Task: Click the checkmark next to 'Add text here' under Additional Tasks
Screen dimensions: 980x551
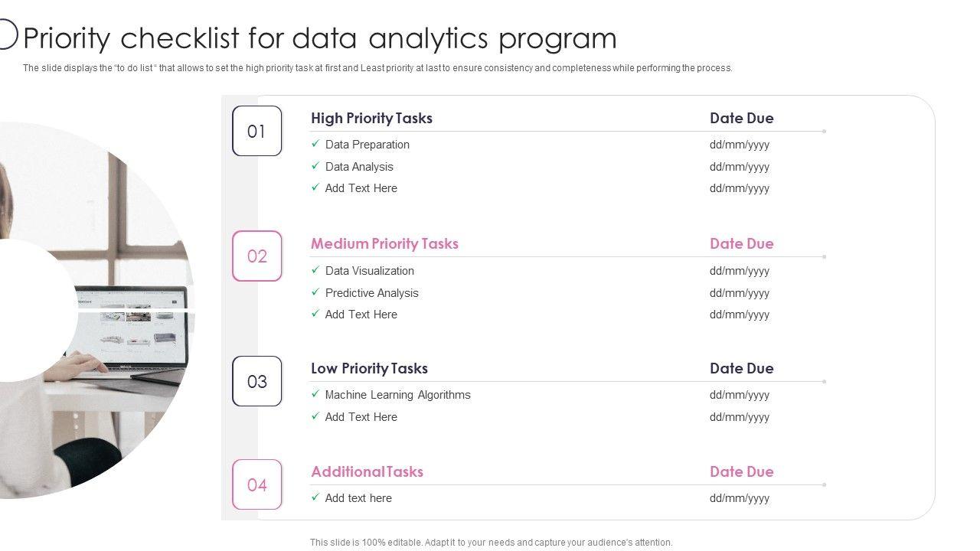Action: point(315,497)
